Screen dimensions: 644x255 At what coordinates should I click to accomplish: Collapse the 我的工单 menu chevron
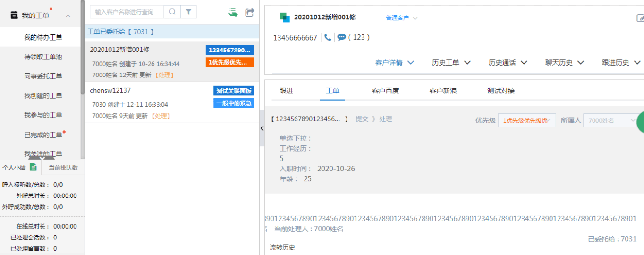coord(68,16)
